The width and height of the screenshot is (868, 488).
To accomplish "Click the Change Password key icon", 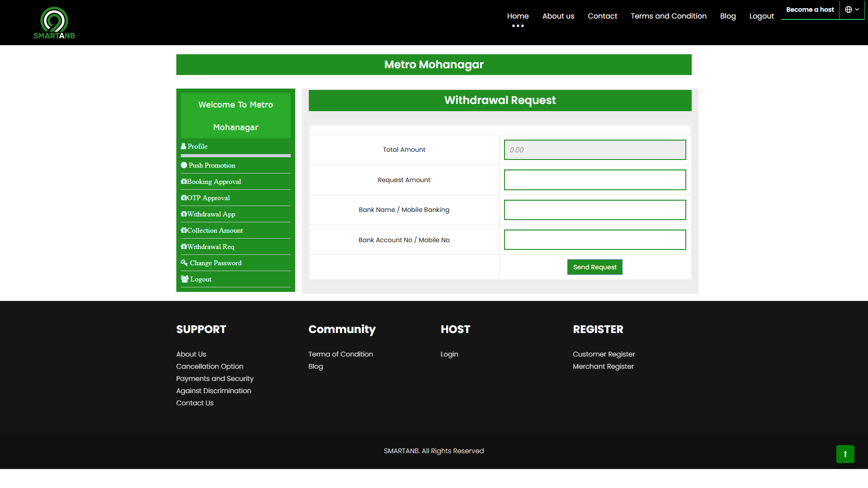I will [x=184, y=263].
